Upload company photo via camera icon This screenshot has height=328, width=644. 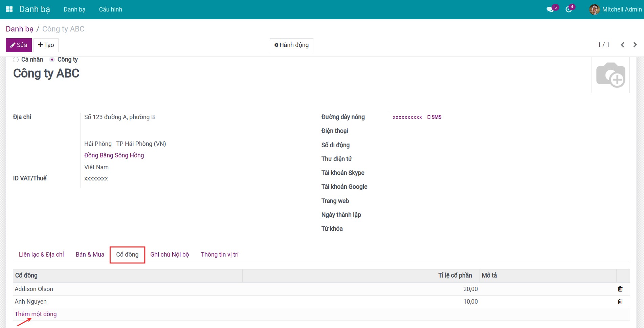[x=610, y=75]
